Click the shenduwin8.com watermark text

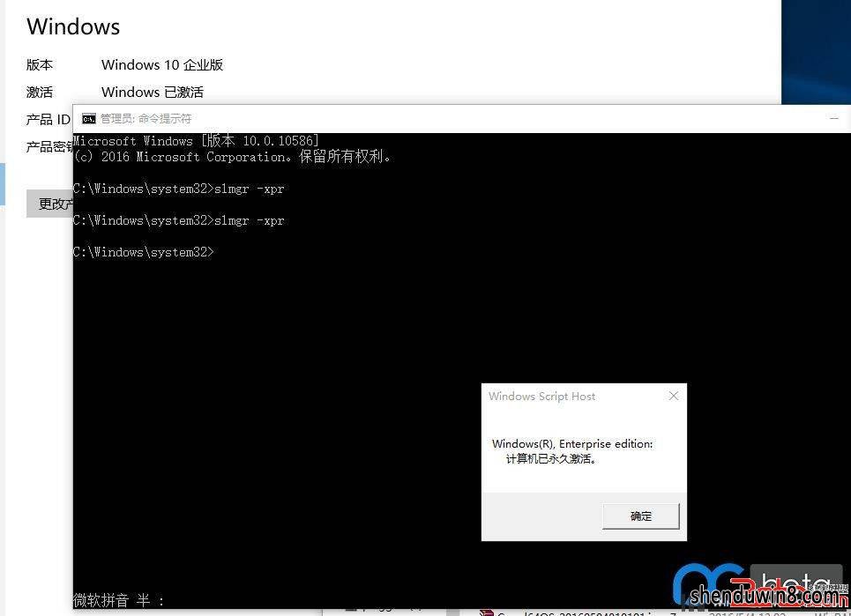[767, 596]
